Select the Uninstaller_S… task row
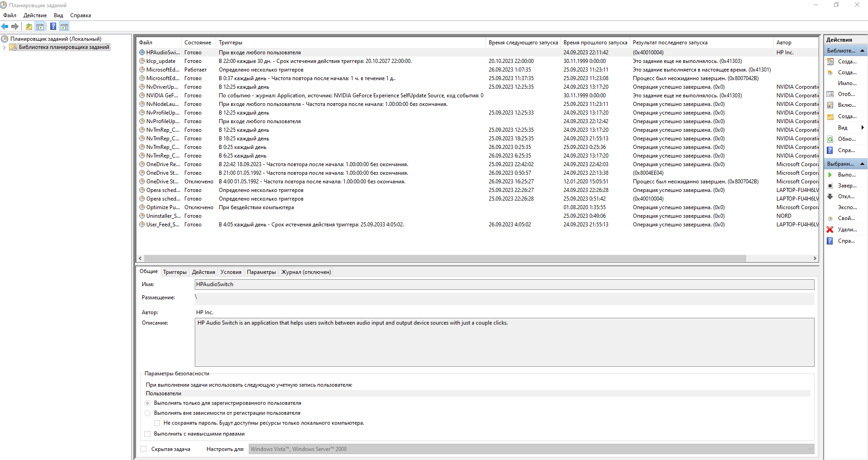Viewport: 868px width, 460px height. 478,216
